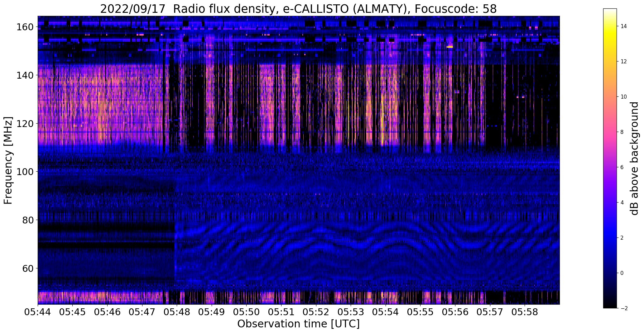Click the 05:52 time tick label
The width and height of the screenshot is (644, 333).
(x=316, y=312)
